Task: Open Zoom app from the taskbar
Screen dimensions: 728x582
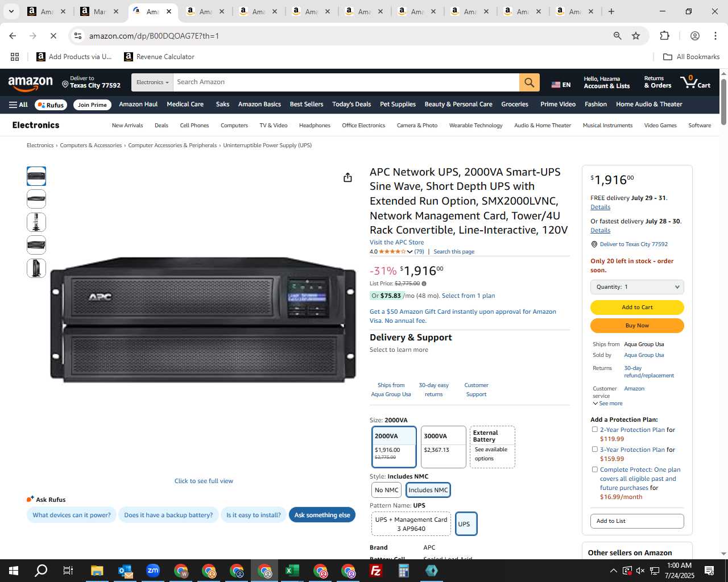Action: click(152, 571)
